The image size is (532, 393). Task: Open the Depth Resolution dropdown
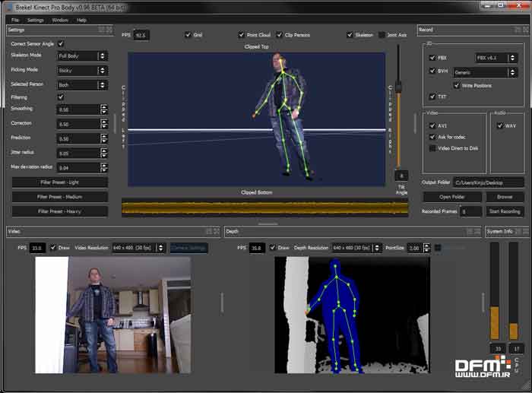pos(356,248)
